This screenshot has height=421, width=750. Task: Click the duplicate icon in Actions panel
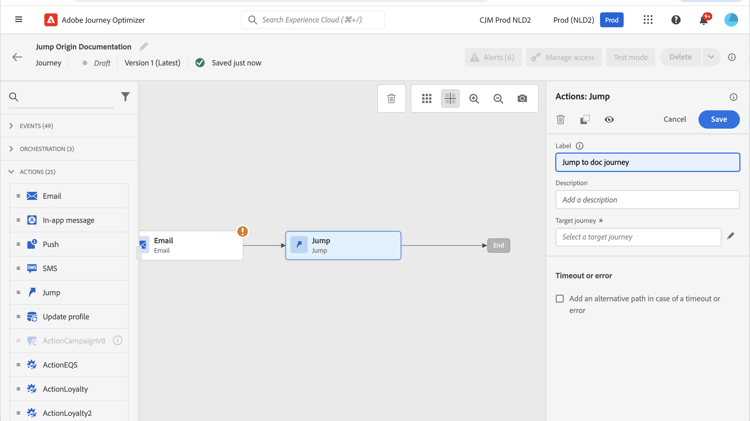585,120
